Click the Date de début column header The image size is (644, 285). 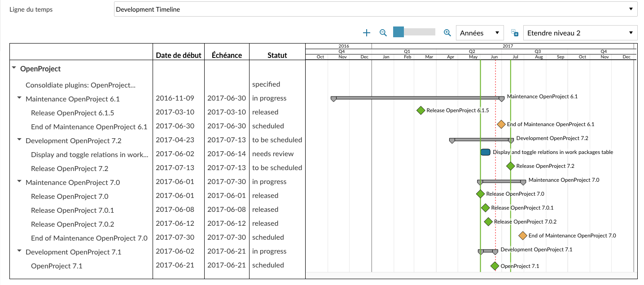(x=178, y=55)
